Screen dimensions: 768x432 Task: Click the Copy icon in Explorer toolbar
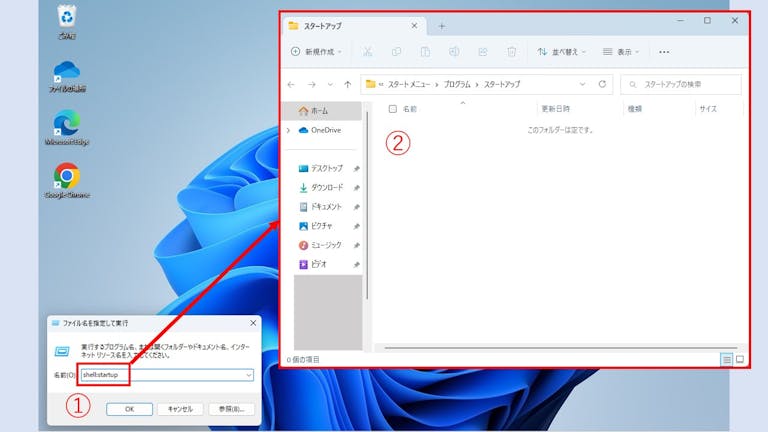(396, 52)
